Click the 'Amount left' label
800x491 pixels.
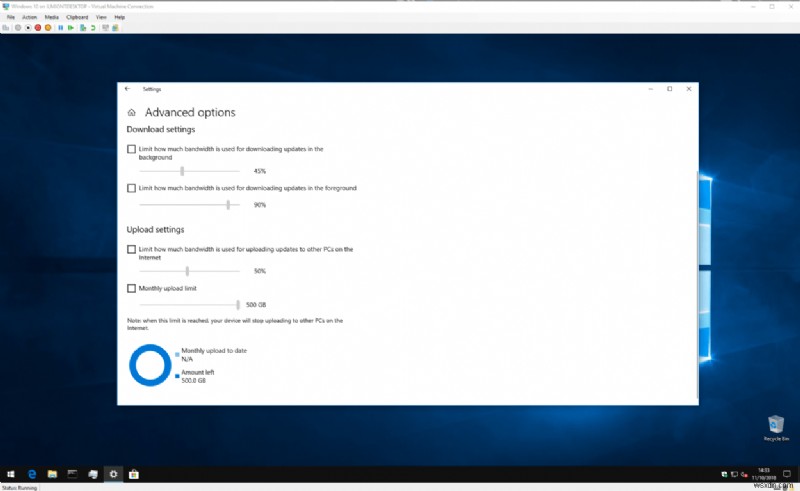click(x=198, y=372)
